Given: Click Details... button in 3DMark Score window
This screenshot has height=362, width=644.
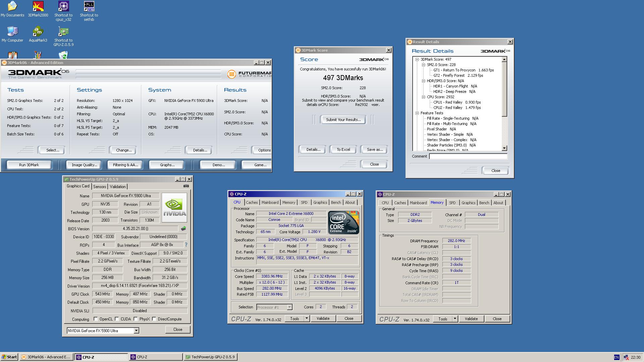Looking at the screenshot, I should 313,149.
